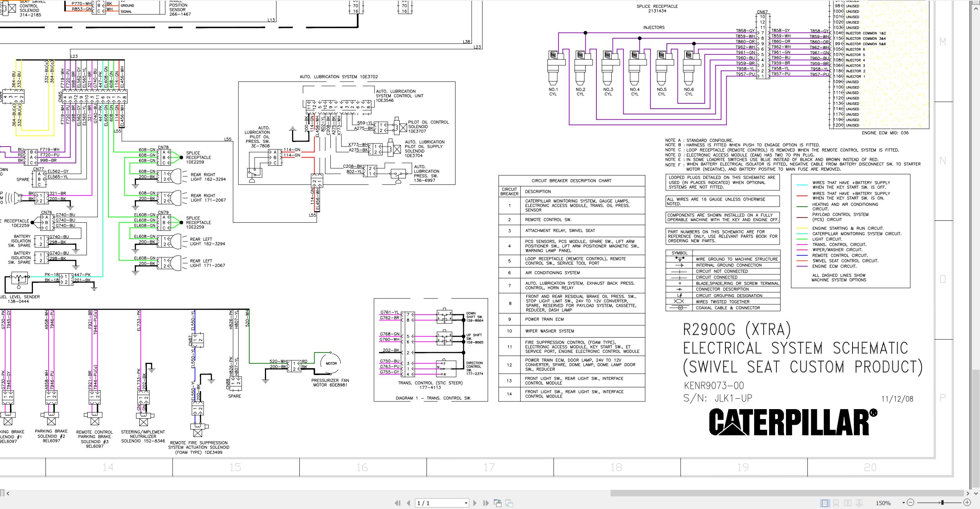Image resolution: width=980 pixels, height=509 pixels.
Task: Click STEERING/IMPLEMENT NEUTRALIZER SOLENOID label
Action: click(143, 436)
